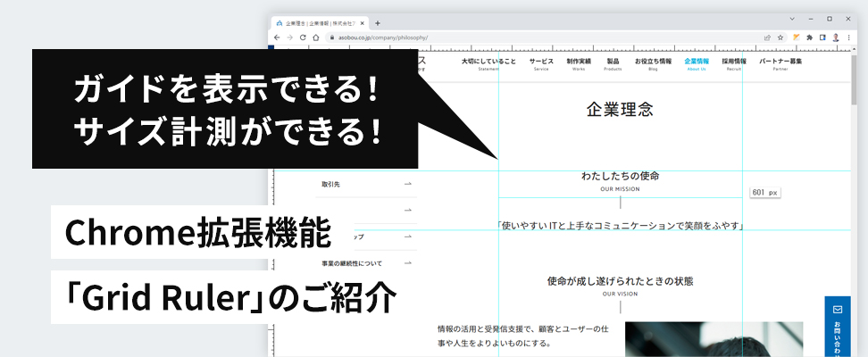Open the 採用情報 Recruit menu item

click(x=734, y=64)
